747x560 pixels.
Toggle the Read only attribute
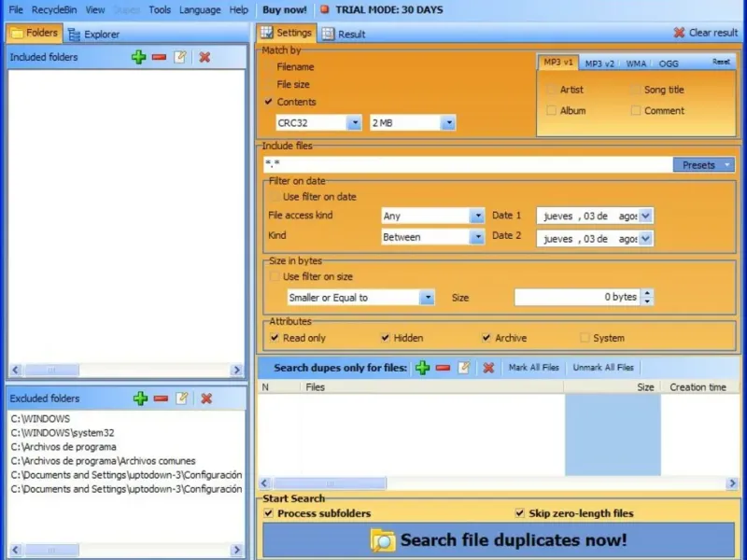coord(275,338)
